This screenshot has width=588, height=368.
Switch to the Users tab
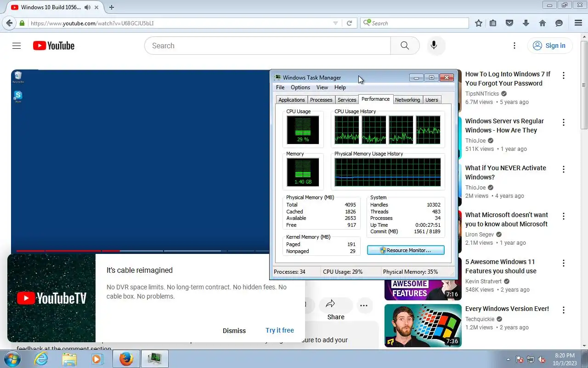click(432, 100)
